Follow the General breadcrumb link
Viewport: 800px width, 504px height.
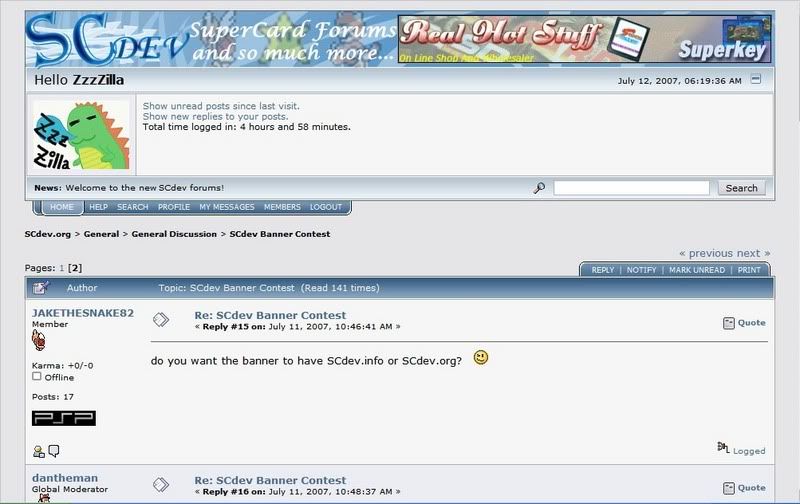coord(101,234)
